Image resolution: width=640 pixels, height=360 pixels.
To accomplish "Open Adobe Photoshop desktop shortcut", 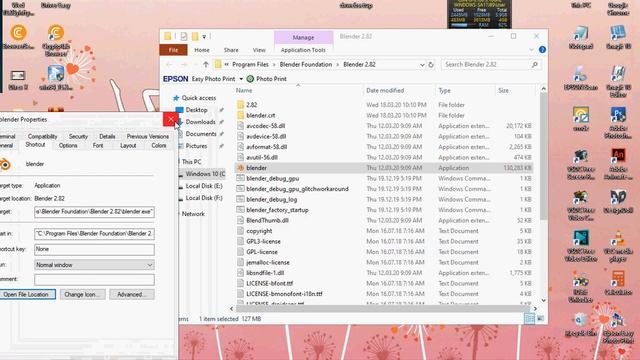I will click(x=618, y=122).
